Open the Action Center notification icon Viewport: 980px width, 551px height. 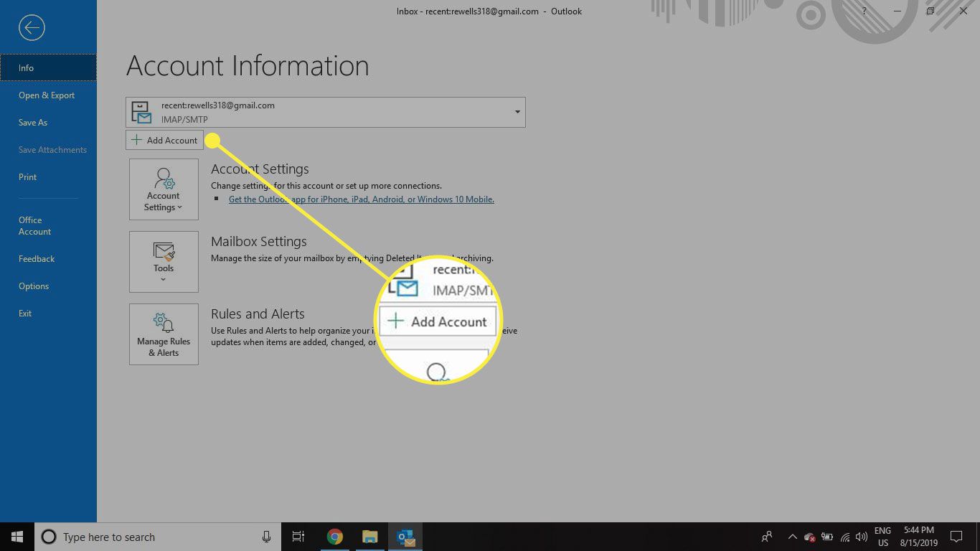point(956,537)
